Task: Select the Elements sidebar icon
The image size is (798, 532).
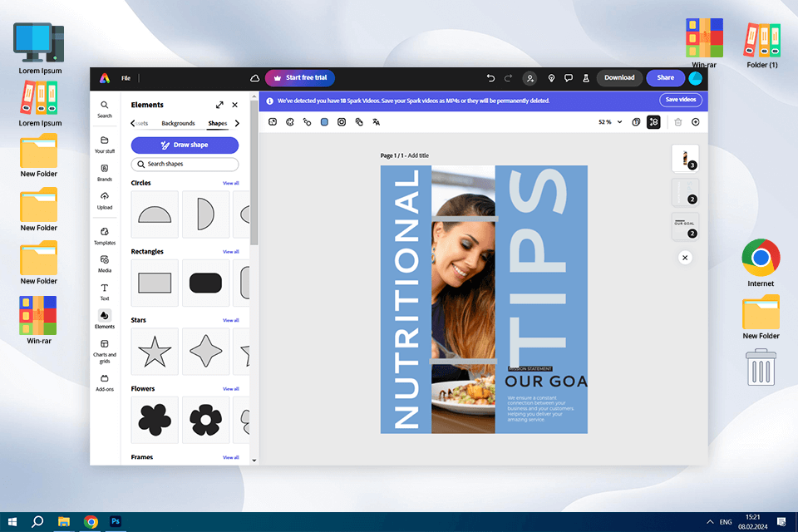Action: [x=105, y=320]
